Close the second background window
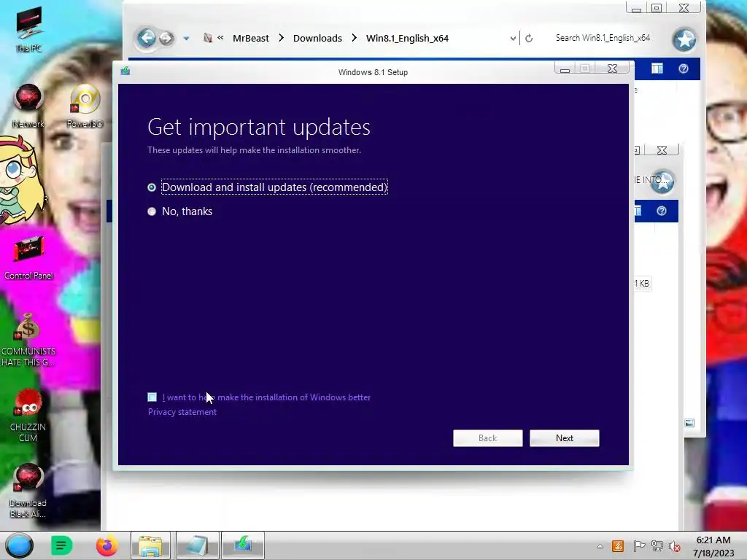This screenshot has height=560, width=747. 662,150
